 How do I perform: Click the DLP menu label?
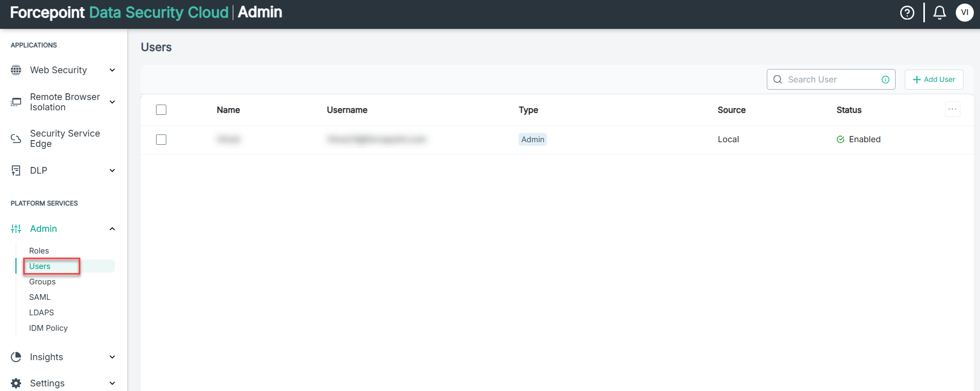(x=39, y=171)
